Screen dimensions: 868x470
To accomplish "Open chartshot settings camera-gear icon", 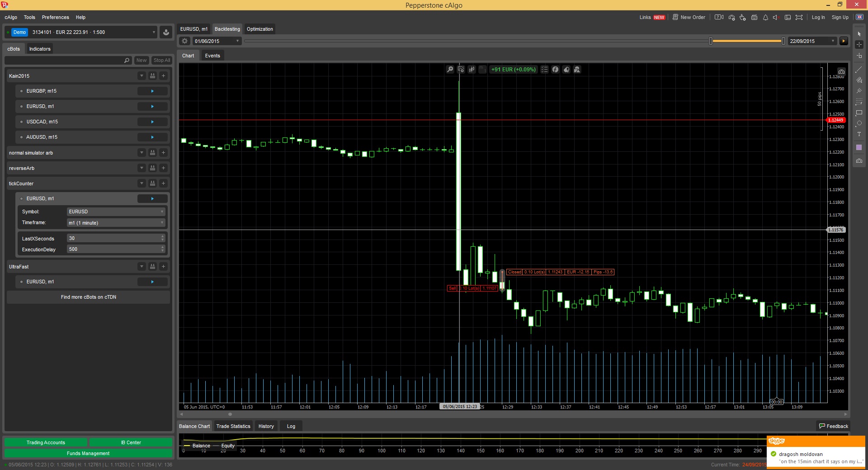I will [731, 17].
